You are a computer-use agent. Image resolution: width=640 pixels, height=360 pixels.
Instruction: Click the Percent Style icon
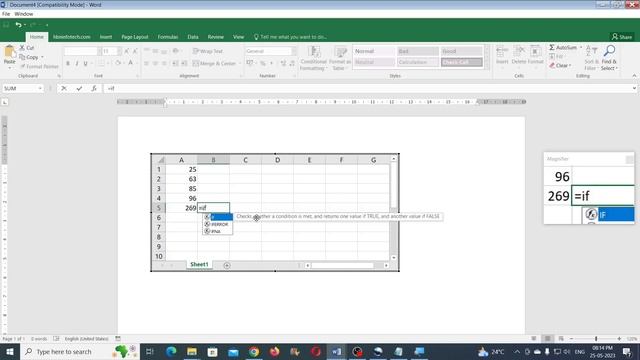pos(262,63)
